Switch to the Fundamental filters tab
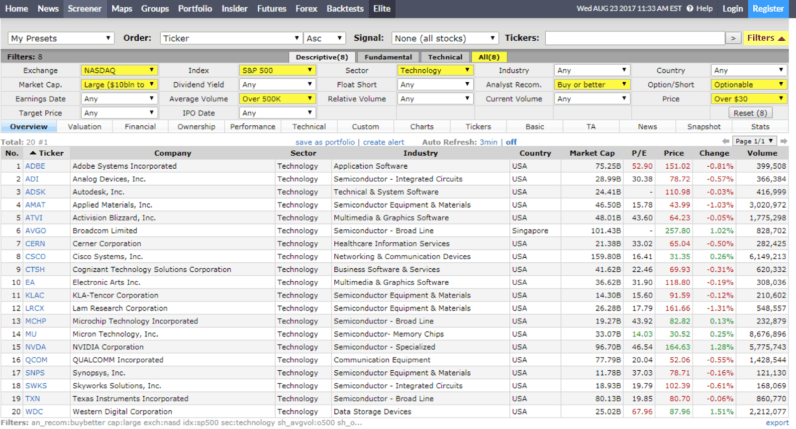The width and height of the screenshot is (796, 429). click(388, 57)
